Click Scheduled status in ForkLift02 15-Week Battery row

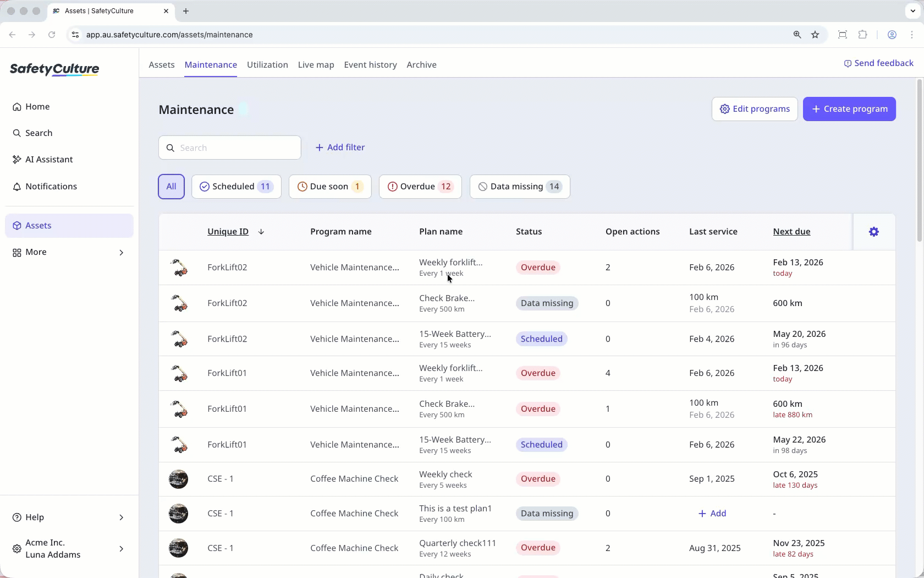pyautogui.click(x=542, y=339)
